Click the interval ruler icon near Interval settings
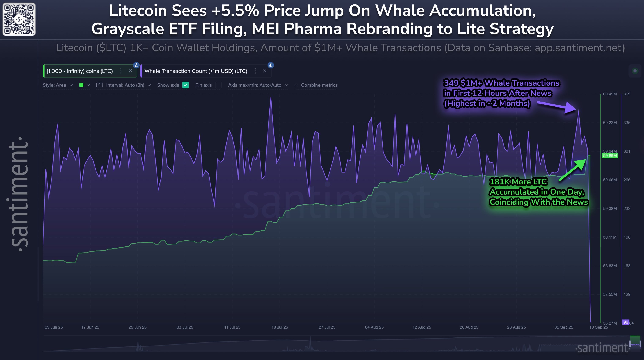Screen dimensions: 644x360 point(100,85)
